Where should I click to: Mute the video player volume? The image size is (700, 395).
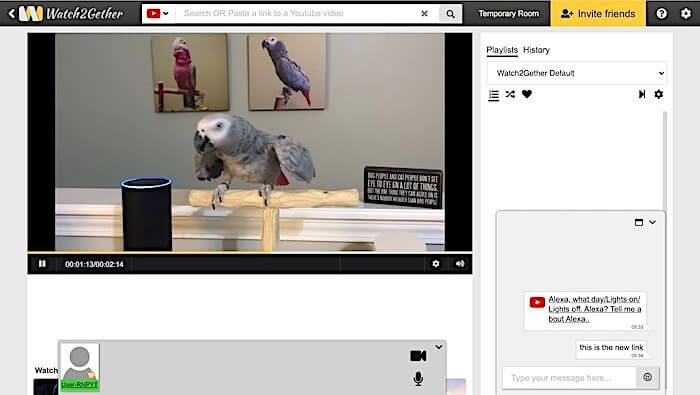460,264
